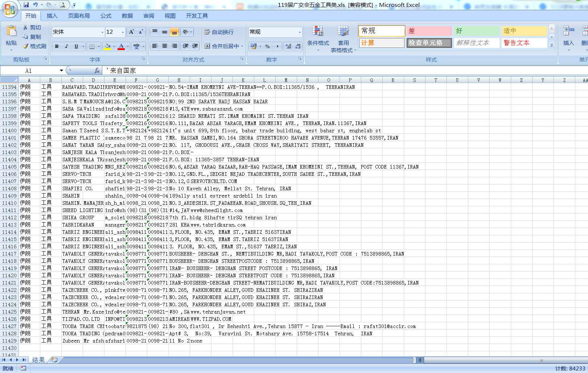Expand the number format dropdown showing 常规

(300, 32)
